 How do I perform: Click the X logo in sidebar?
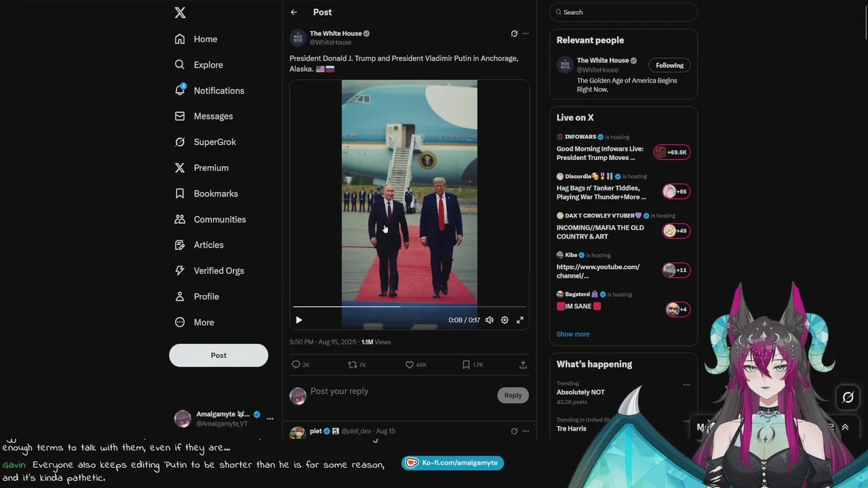[180, 12]
